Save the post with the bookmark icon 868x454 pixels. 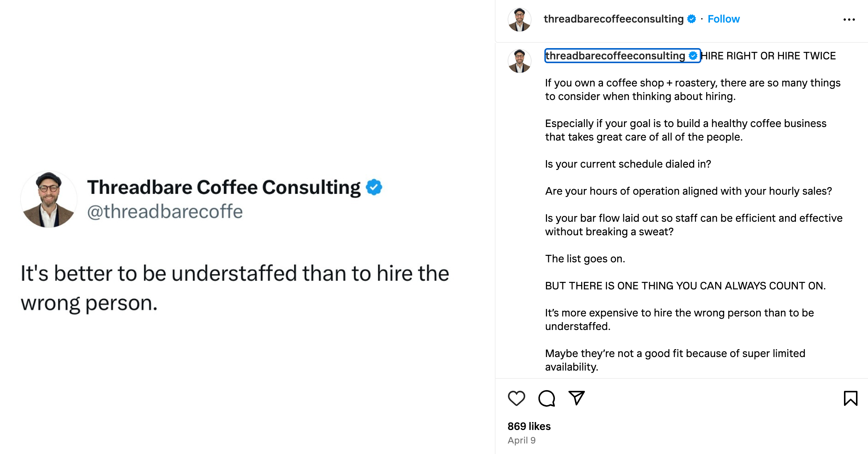[850, 398]
